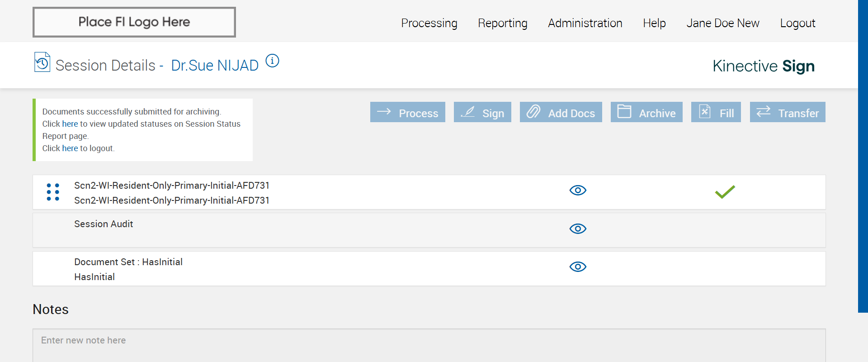868x362 pixels.
Task: View the Session Audit via eye icon
Action: click(578, 229)
